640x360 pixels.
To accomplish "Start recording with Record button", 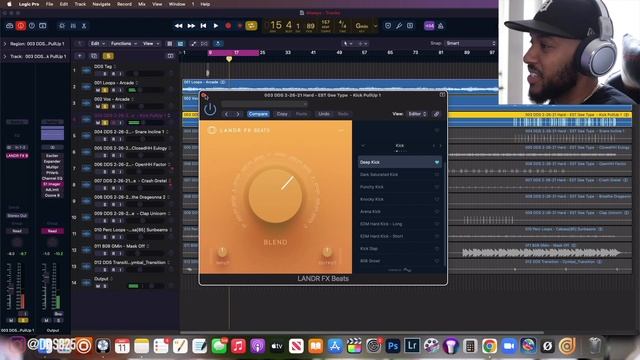I will pos(228,26).
